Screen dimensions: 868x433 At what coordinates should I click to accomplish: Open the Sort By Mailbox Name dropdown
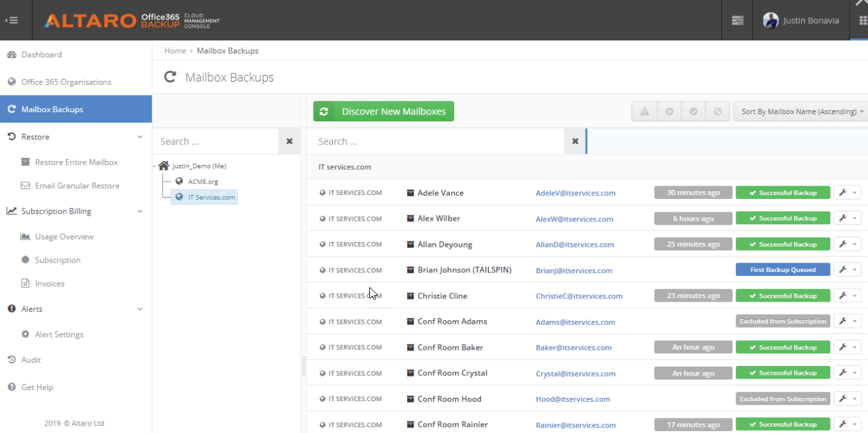pos(801,111)
